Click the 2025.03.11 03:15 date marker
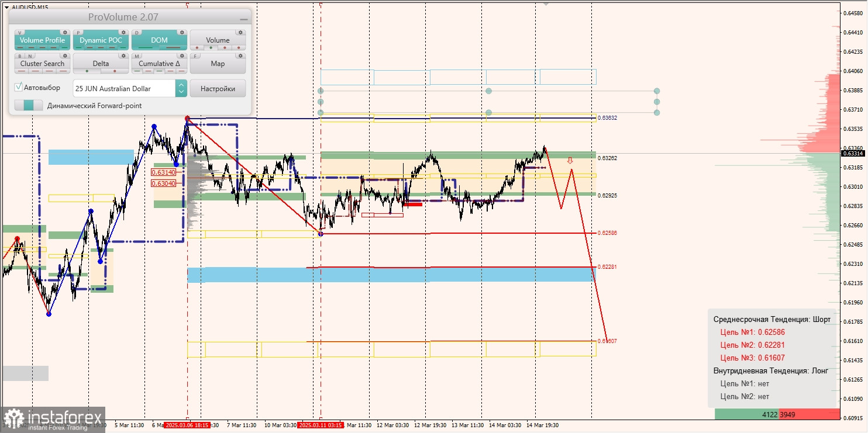Screen dimensions: 868x433 pos(321,425)
